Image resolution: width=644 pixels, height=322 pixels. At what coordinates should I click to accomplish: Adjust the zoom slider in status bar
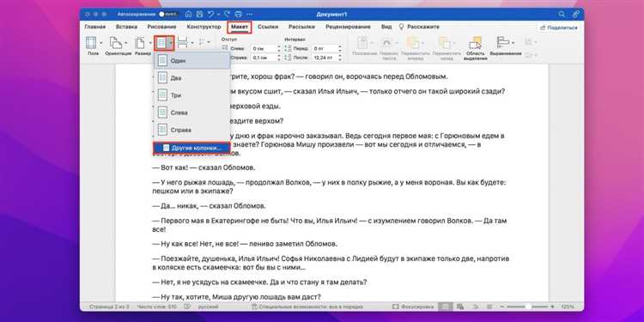(528, 307)
